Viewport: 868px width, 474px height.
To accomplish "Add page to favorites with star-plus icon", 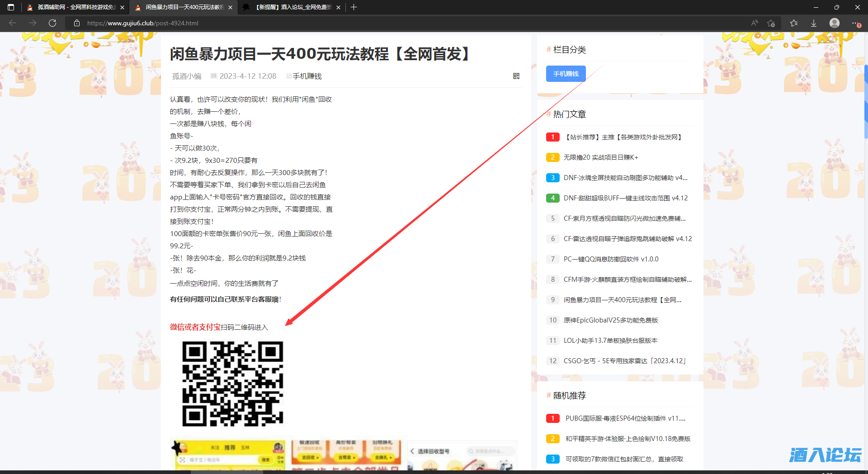I will pyautogui.click(x=771, y=23).
